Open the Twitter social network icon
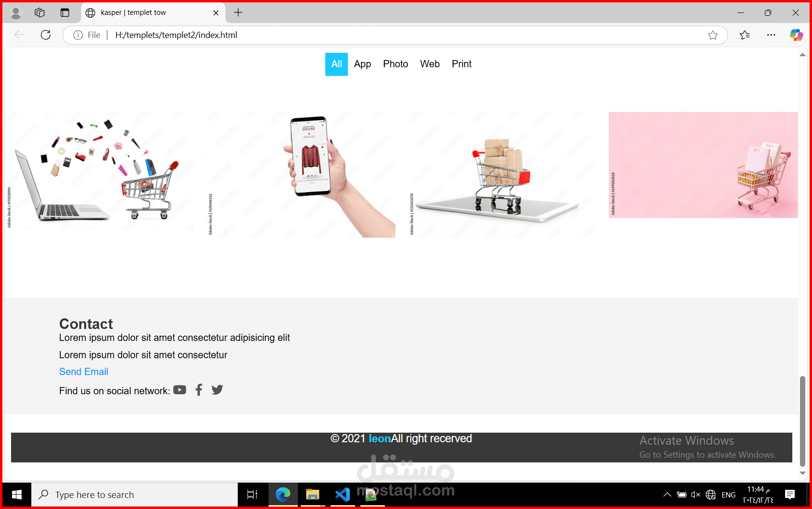Screen dimensions: 812x509 (217, 389)
